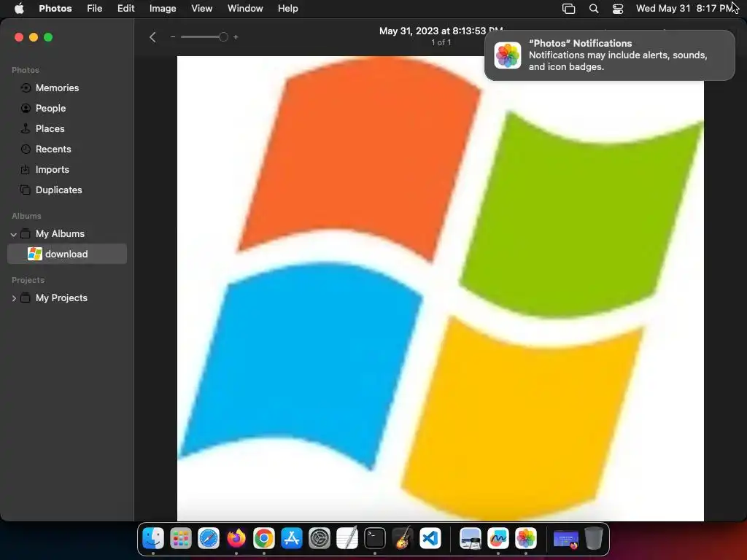Open Launchpad from the Dock
747x560 pixels.
point(181,539)
